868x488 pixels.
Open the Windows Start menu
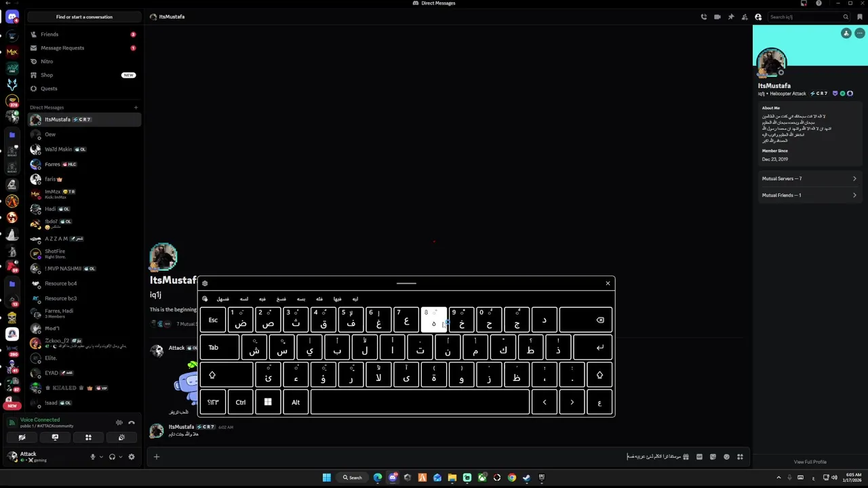(326, 478)
